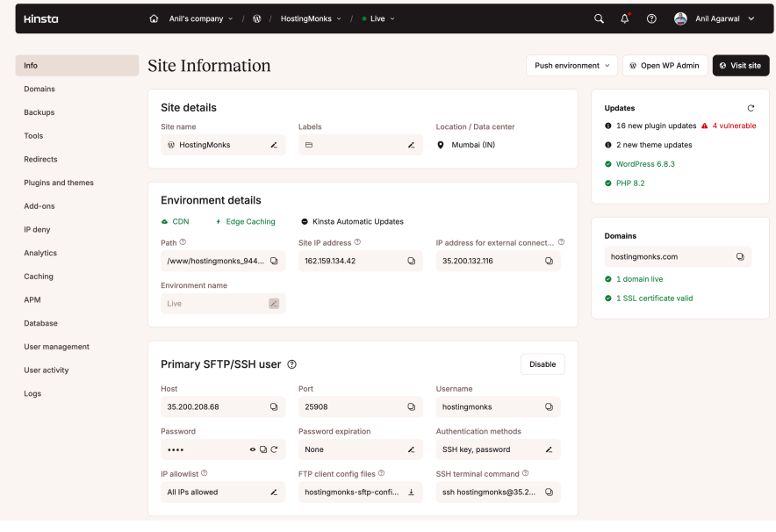776x532 pixels.
Task: Open search in top bar
Action: [x=599, y=18]
